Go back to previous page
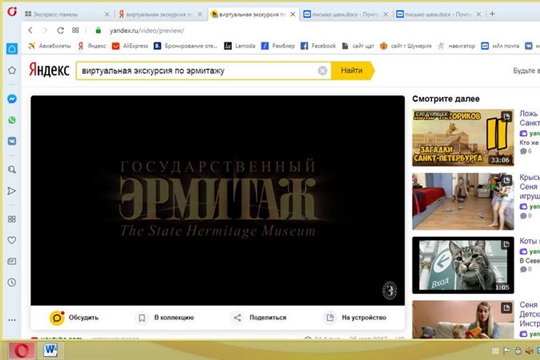540x360 pixels. tap(30, 30)
